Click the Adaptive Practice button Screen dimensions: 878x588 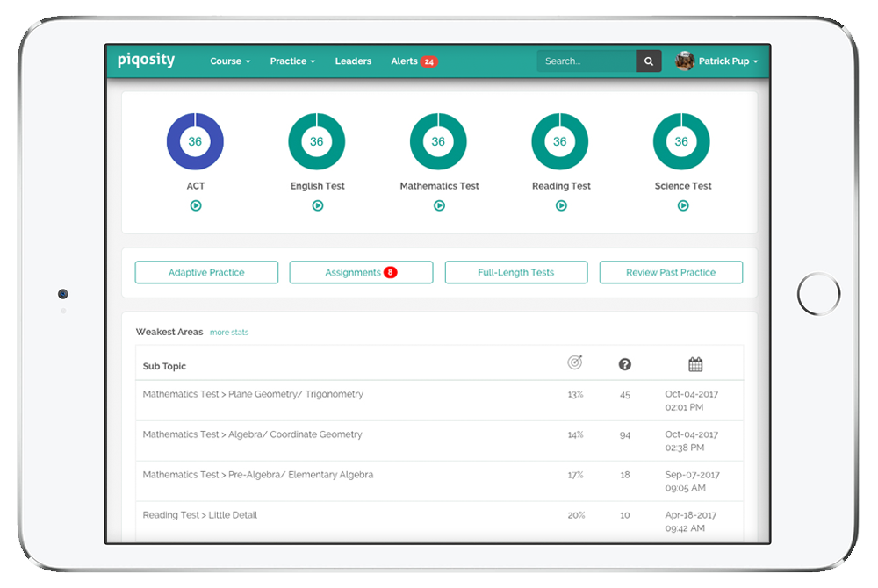tap(206, 273)
